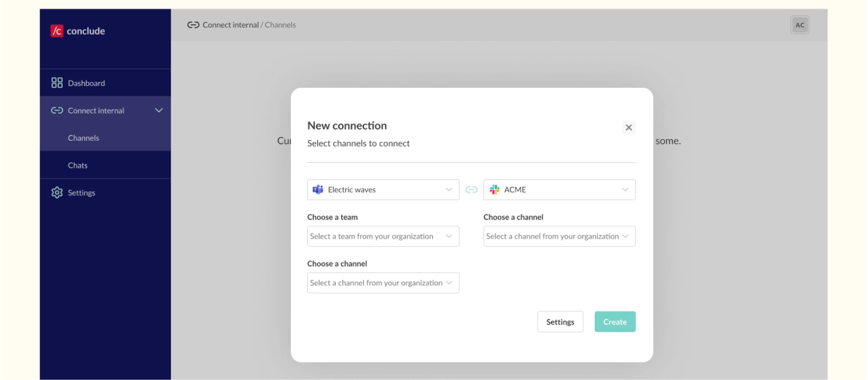Click the conclude logo icon
The image size is (868, 380).
pyautogui.click(x=57, y=31)
